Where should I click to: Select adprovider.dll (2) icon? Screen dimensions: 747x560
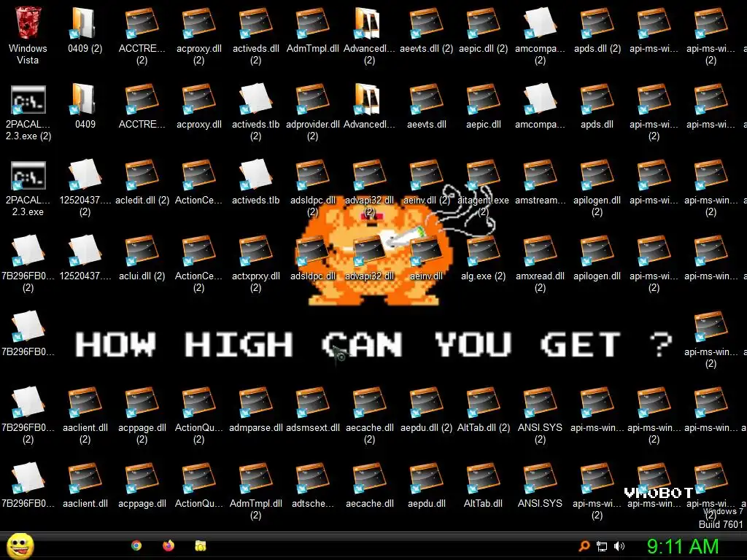coord(312,98)
